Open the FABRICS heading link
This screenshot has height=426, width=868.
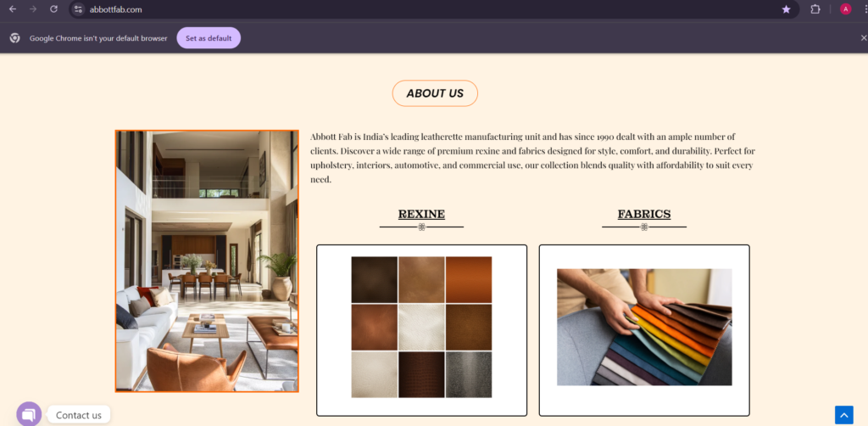(x=644, y=214)
